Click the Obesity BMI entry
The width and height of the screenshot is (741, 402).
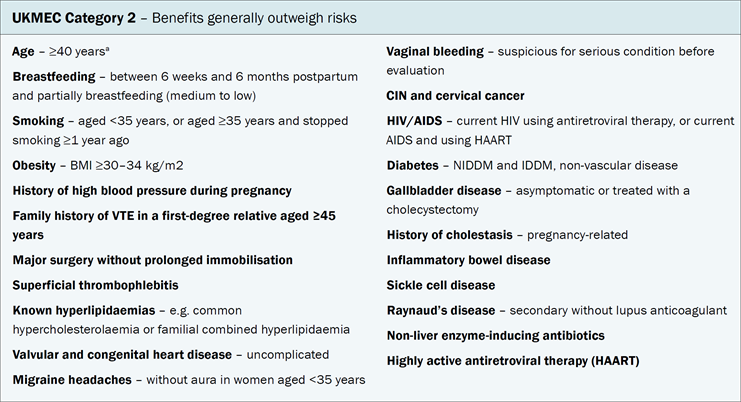[98, 166]
